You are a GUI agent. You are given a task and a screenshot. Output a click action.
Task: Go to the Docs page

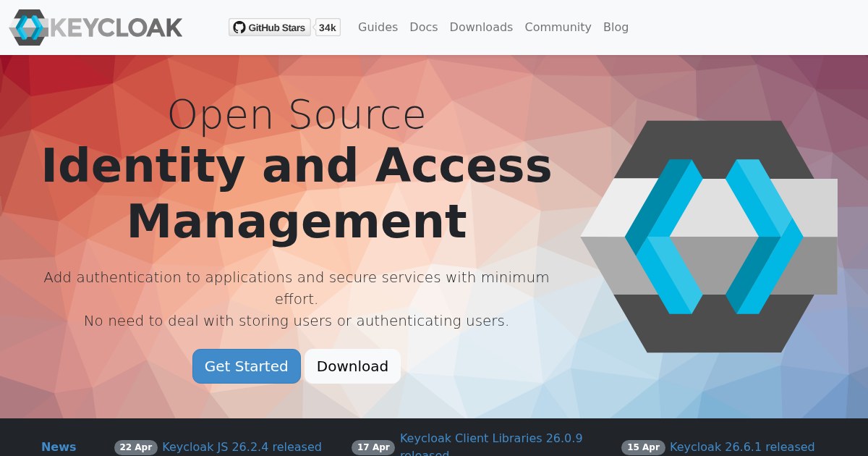click(x=424, y=27)
